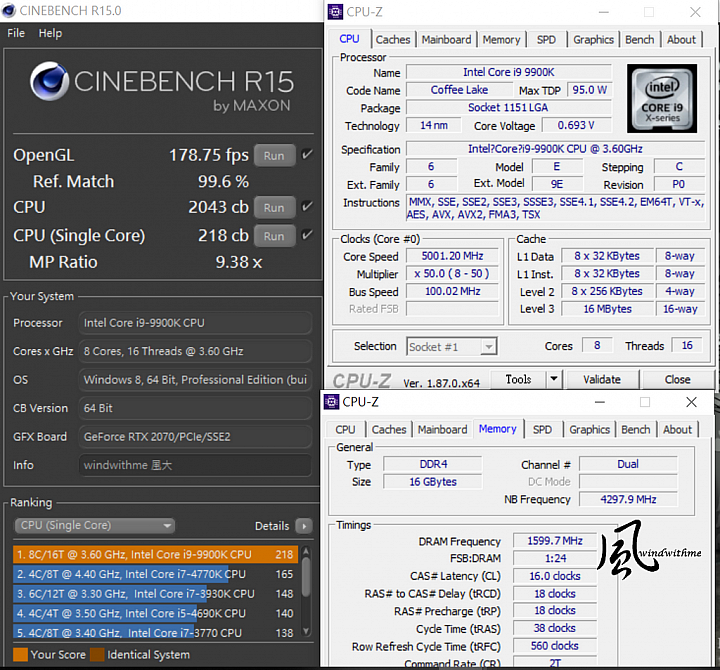Viewport: 720px width, 670px height.
Task: Click the CPU-Z app icon in the upper window
Action: click(x=335, y=11)
